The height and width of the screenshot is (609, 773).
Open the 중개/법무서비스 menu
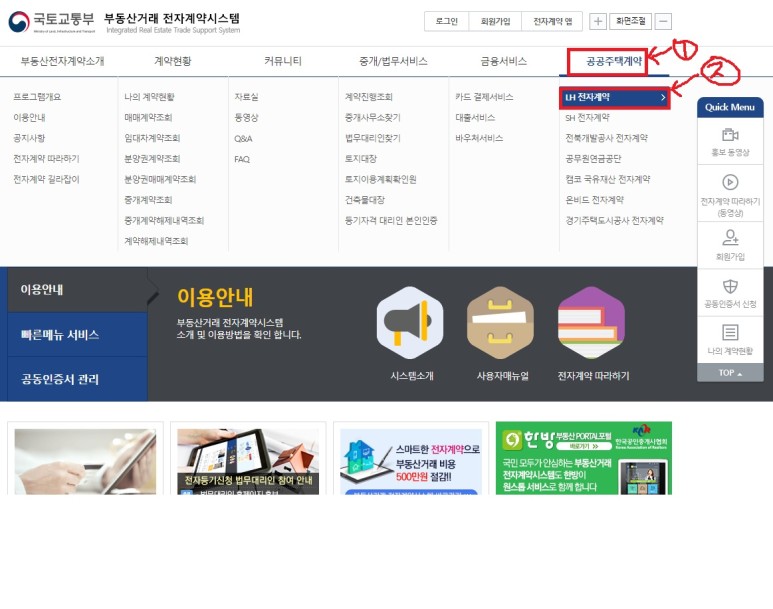click(393, 61)
